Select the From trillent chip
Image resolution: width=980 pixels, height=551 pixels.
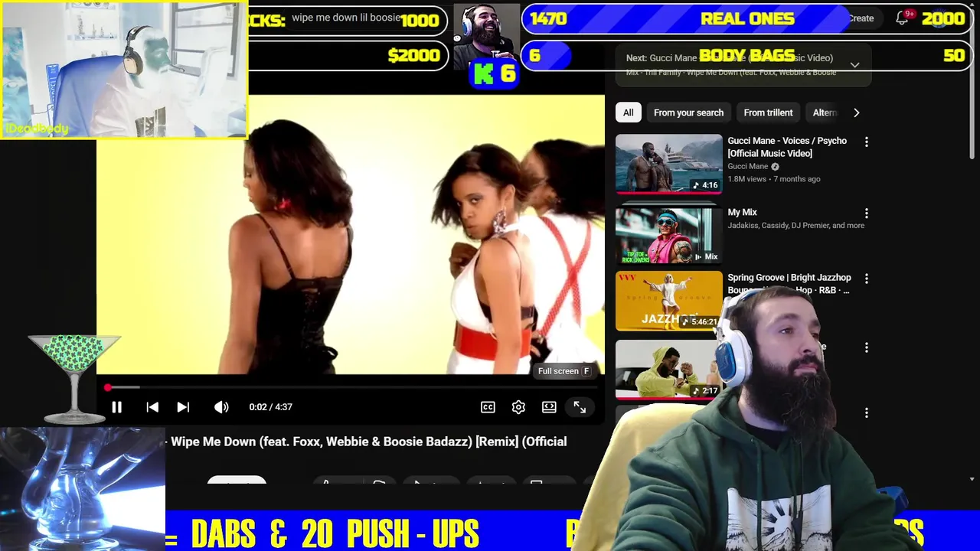pyautogui.click(x=768, y=112)
